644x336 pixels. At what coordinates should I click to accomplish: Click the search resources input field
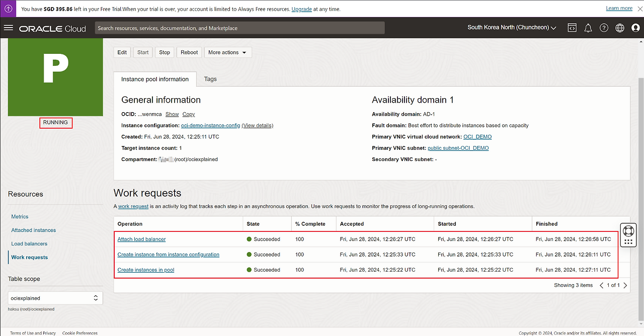[x=239, y=28]
